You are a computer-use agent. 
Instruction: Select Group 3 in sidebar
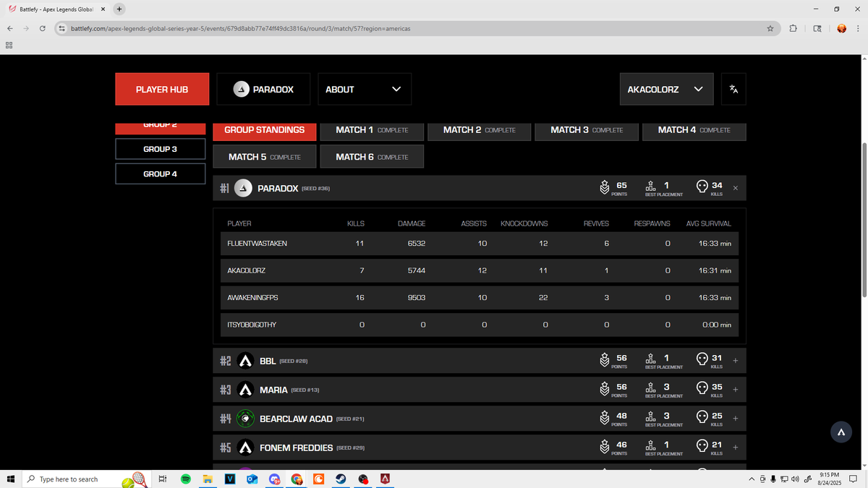click(x=161, y=149)
